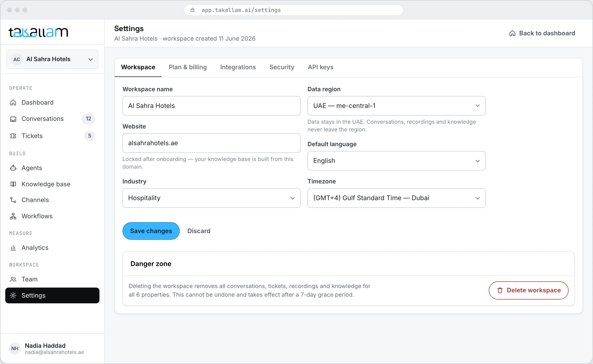Click the Delete workspace button
593x364 pixels.
click(x=528, y=290)
